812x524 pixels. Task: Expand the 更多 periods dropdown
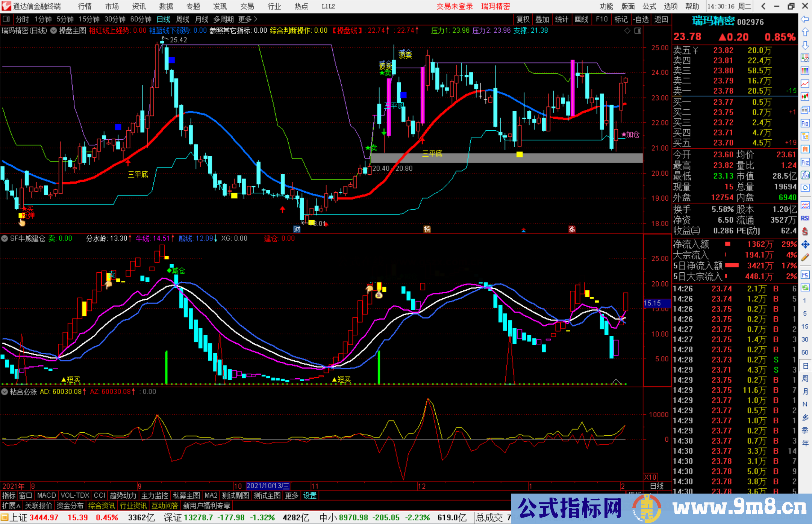[x=247, y=19]
